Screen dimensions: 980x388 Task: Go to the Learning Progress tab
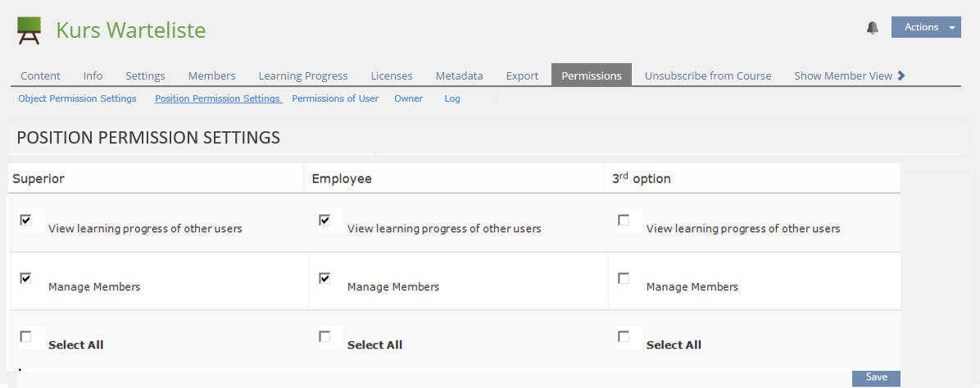(x=303, y=75)
